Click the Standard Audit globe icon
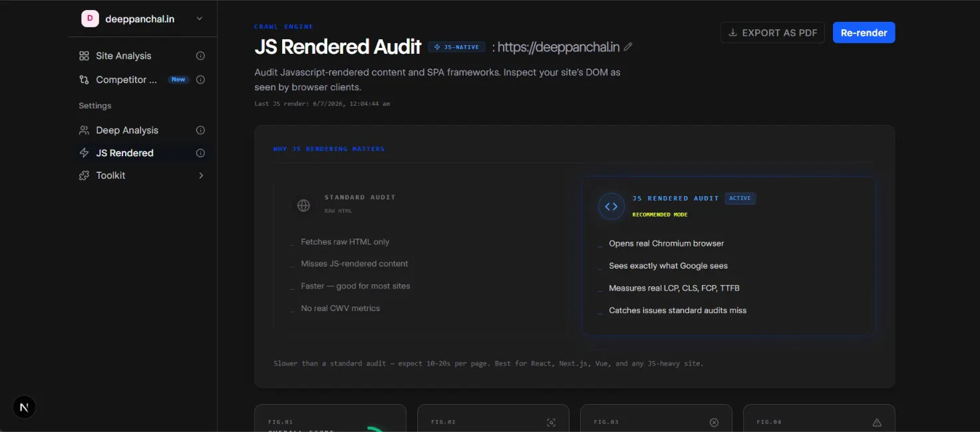 click(x=303, y=205)
